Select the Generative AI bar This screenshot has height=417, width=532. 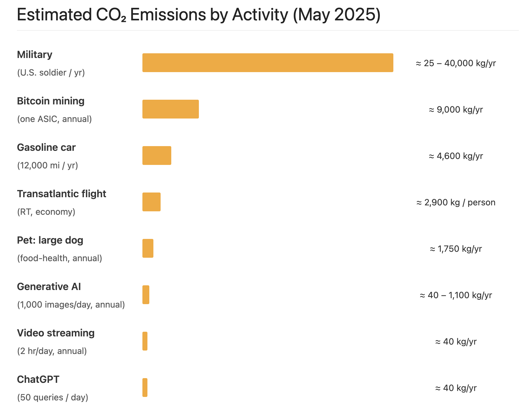coord(146,295)
